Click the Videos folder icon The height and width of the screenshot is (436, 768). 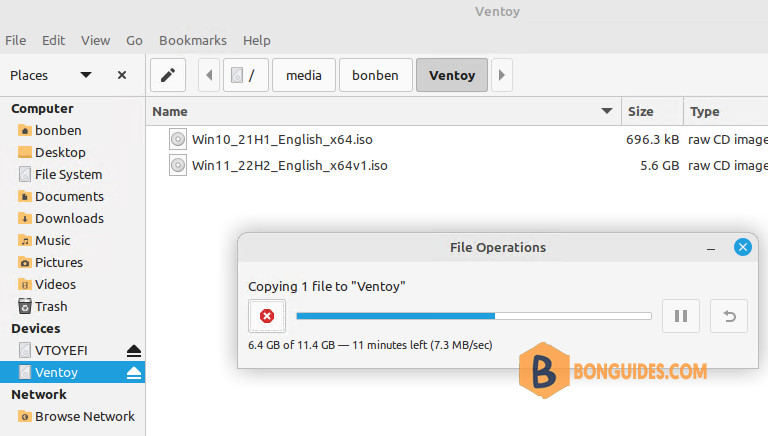[24, 285]
